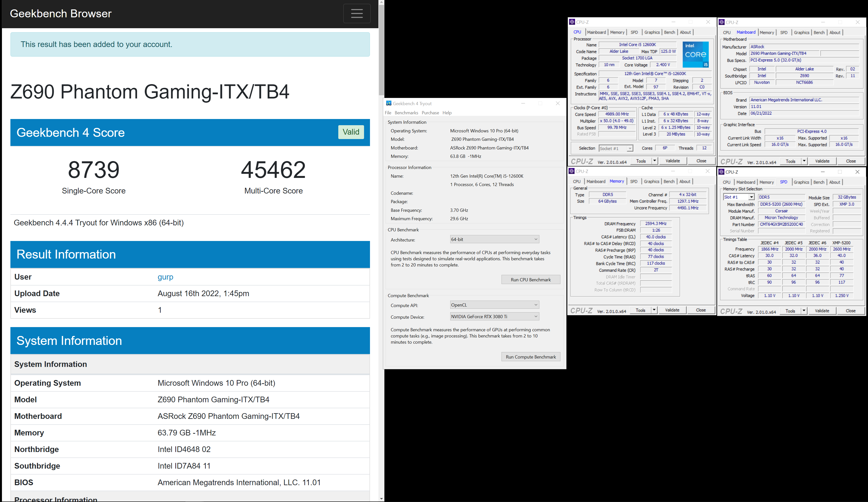Viewport: 868px width, 502px height.
Task: Switch to About tab in SPD window
Action: [x=834, y=182]
